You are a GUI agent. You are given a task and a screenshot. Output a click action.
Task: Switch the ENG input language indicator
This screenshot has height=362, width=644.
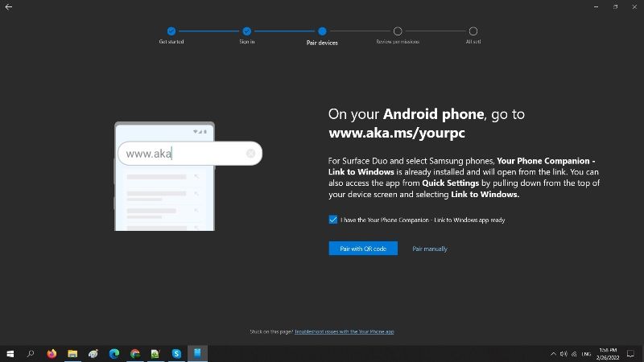tap(586, 354)
